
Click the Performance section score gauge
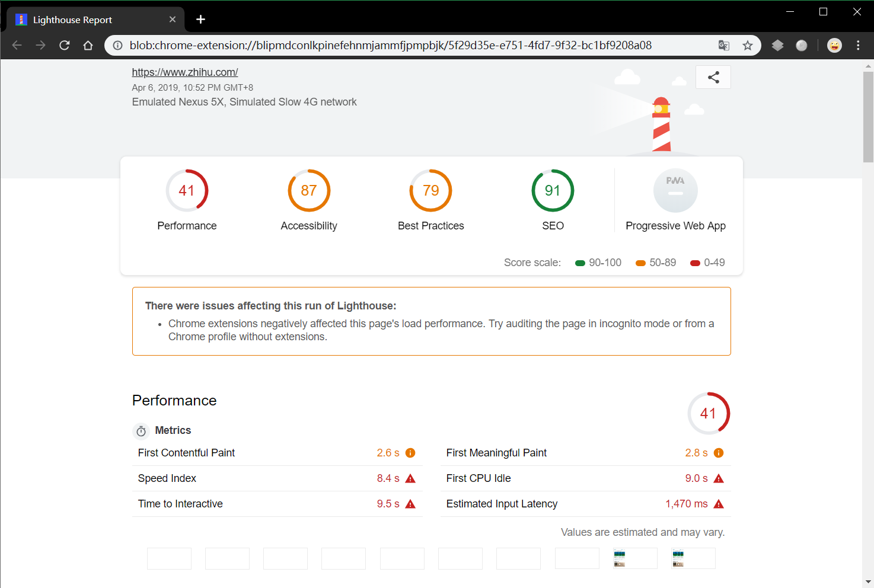tap(709, 413)
